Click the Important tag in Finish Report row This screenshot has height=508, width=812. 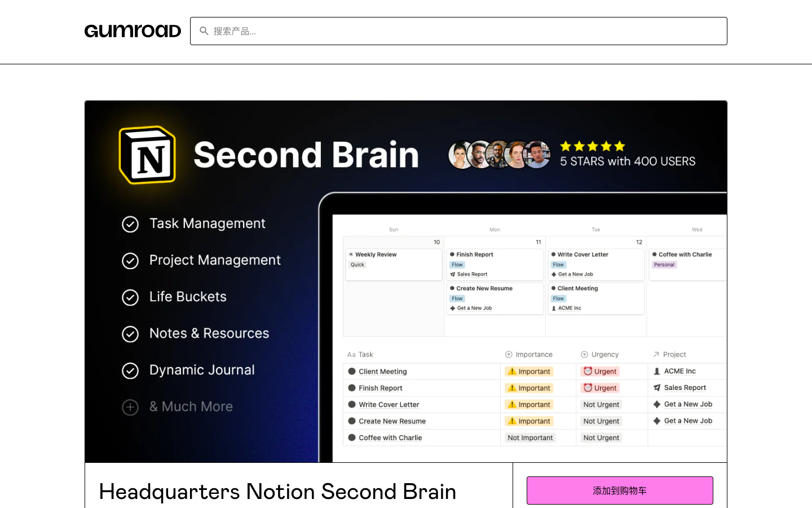pos(529,388)
